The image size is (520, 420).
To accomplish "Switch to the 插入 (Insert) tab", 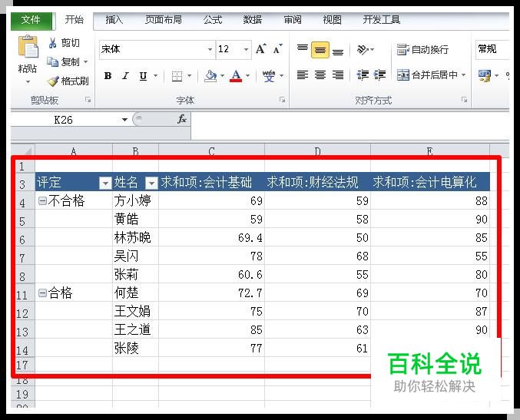I will pyautogui.click(x=114, y=20).
